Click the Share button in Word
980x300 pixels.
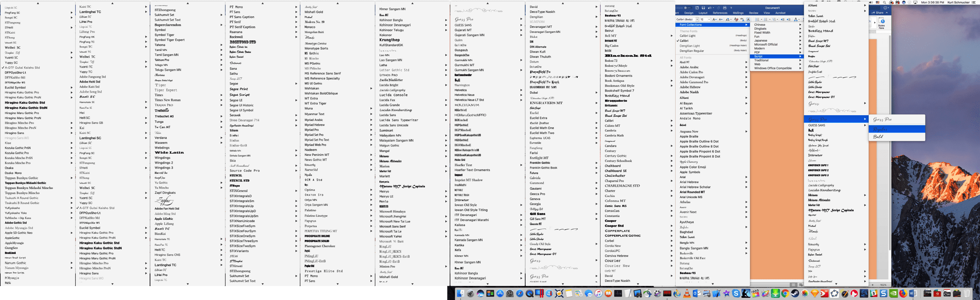click(878, 12)
